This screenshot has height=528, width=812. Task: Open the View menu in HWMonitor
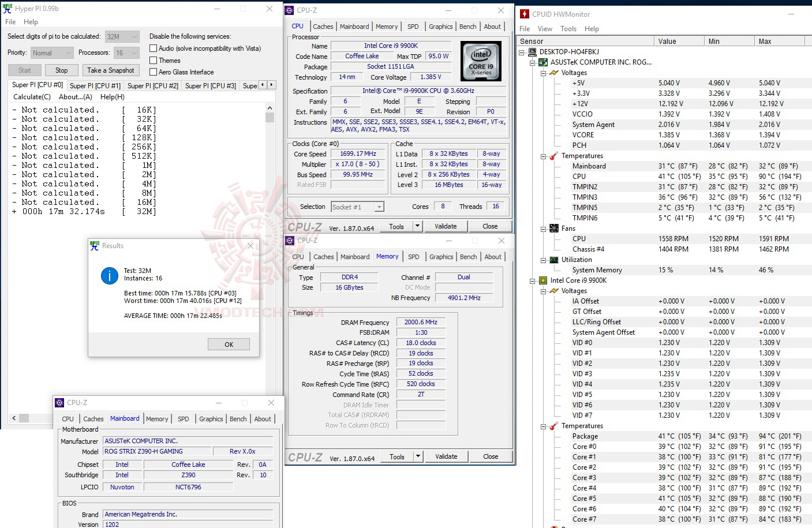[x=544, y=28]
